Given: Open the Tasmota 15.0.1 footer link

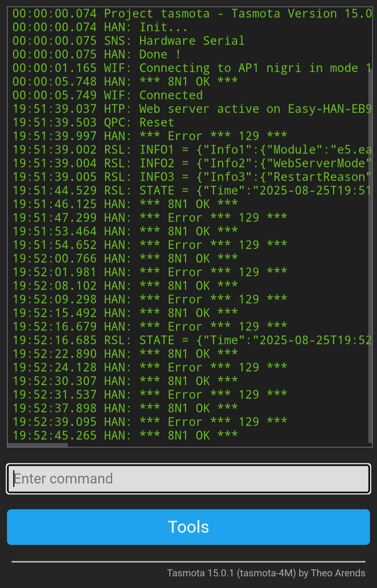Looking at the screenshot, I should [266, 573].
